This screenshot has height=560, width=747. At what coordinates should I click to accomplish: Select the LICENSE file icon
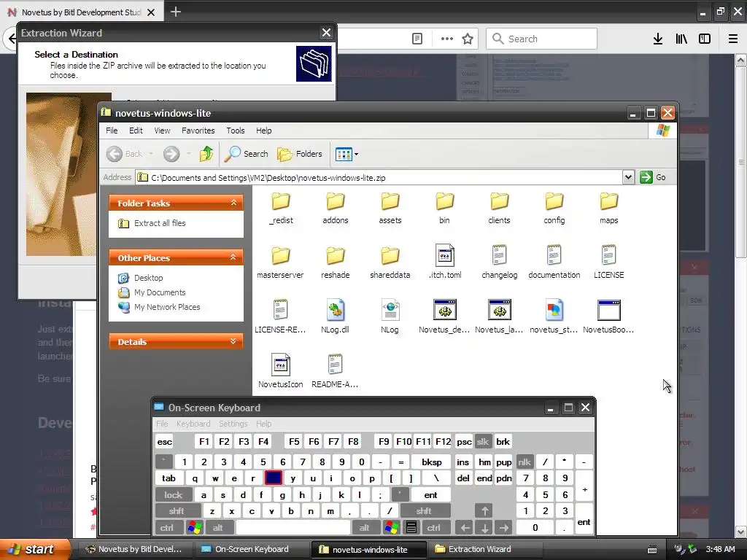609,256
